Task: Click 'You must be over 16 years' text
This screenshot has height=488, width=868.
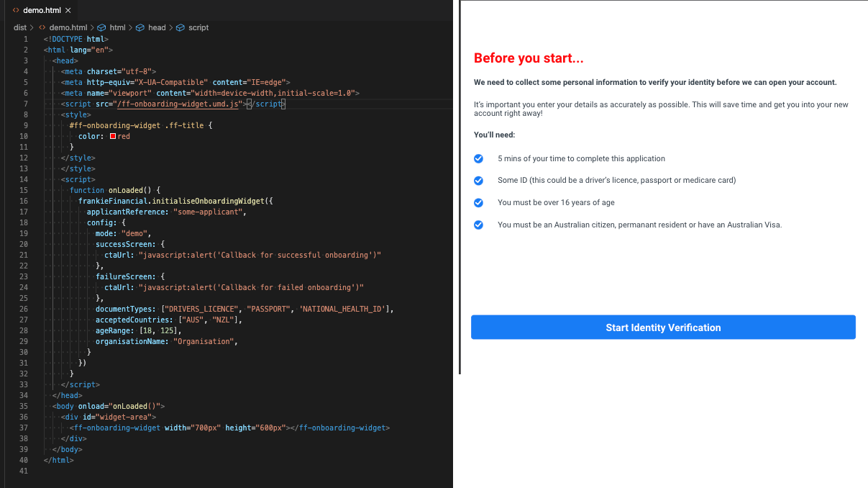Action: click(556, 202)
